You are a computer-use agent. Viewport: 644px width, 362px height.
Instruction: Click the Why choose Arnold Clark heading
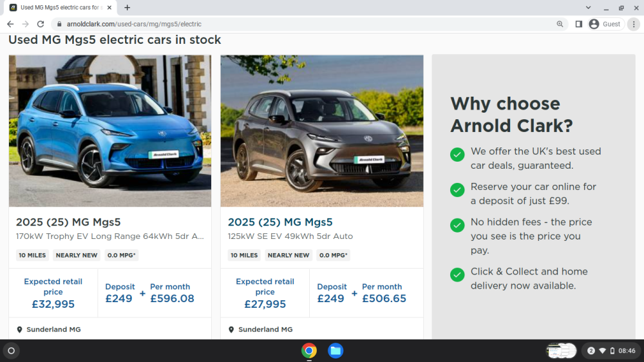click(511, 115)
